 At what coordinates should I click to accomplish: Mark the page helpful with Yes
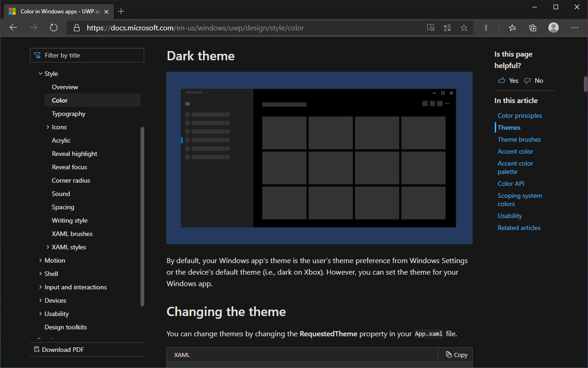point(508,80)
